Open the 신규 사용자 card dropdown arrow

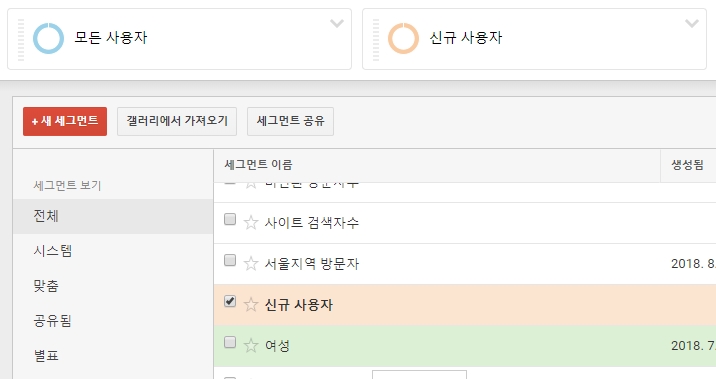[692, 23]
